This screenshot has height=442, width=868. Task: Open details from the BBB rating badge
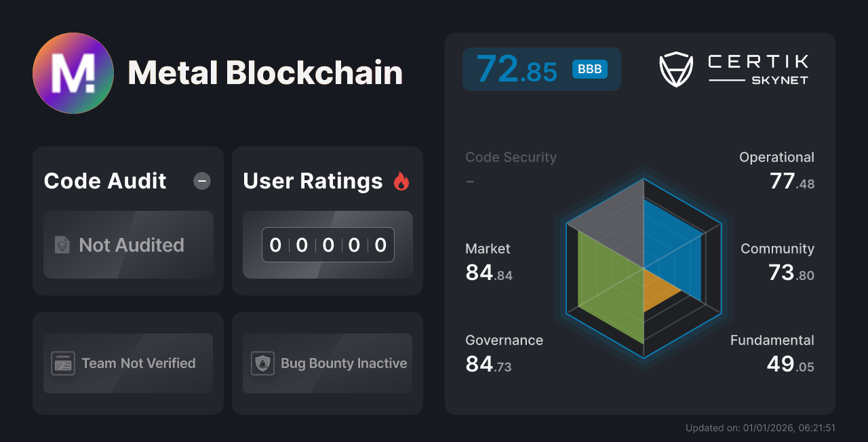pos(589,69)
